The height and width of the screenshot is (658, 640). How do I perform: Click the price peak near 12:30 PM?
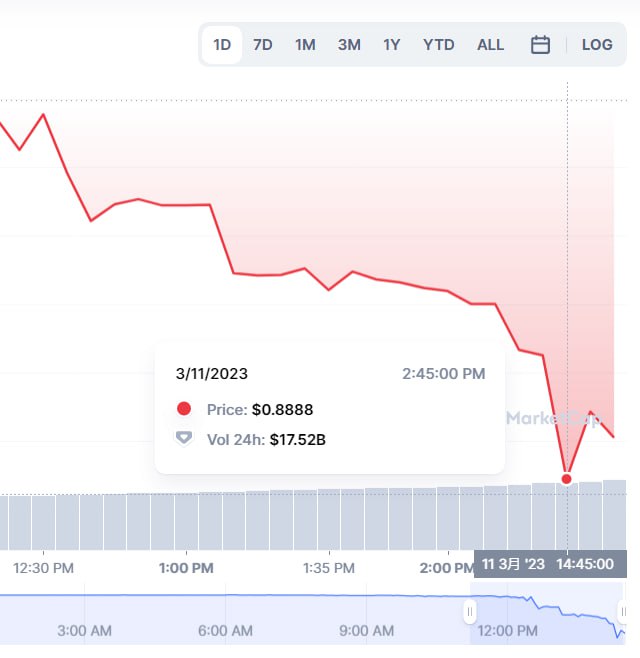[x=43, y=114]
